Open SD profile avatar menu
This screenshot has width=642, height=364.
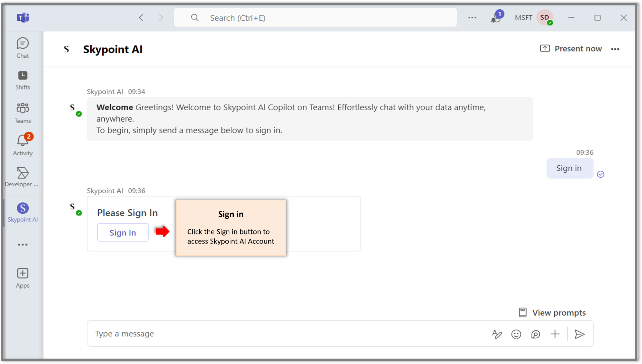545,18
